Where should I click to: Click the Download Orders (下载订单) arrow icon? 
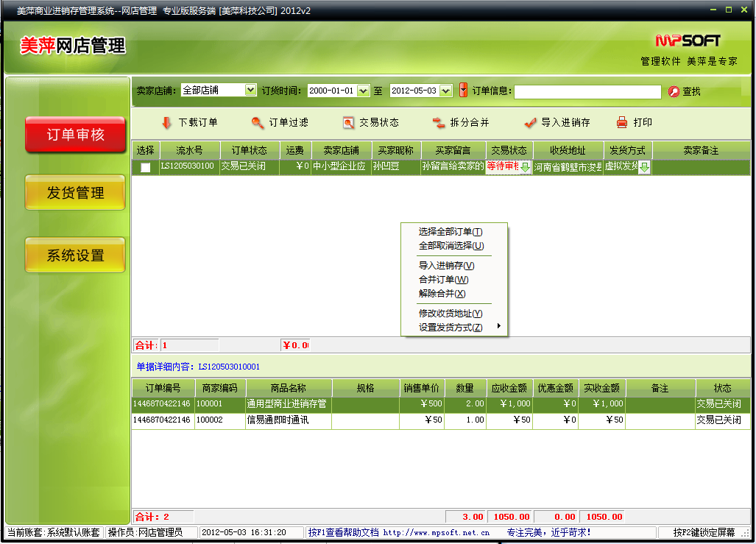coord(166,123)
